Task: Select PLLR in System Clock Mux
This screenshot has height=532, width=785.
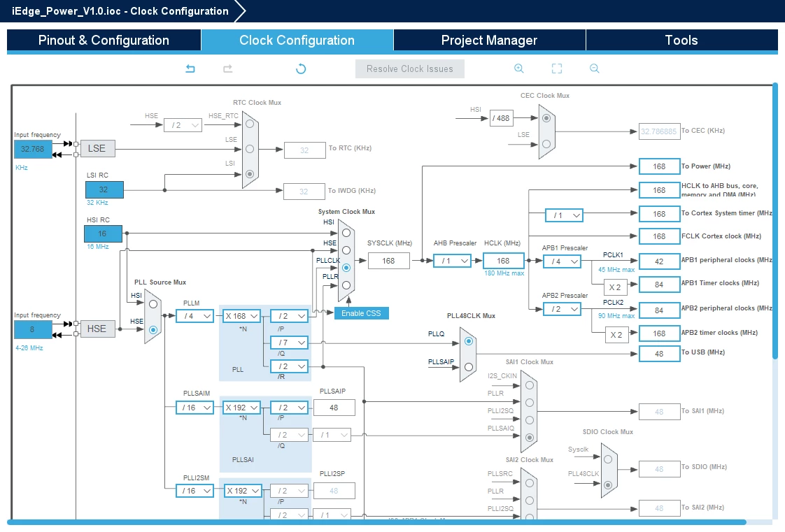Action: pyautogui.click(x=346, y=285)
